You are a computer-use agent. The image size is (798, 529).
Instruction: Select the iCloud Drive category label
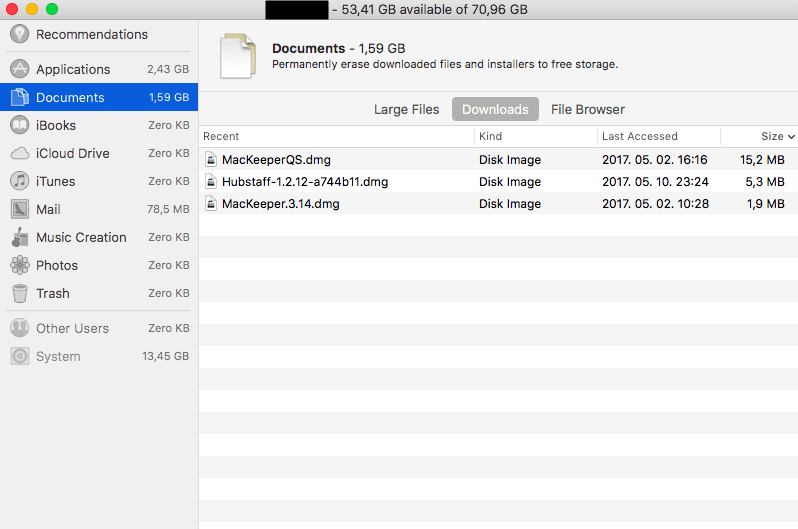tap(72, 153)
